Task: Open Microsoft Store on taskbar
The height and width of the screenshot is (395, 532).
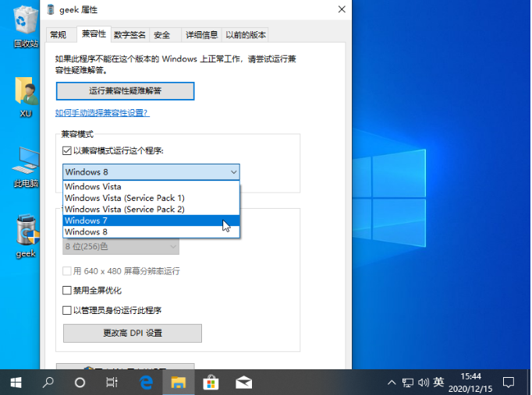Action: click(x=211, y=383)
